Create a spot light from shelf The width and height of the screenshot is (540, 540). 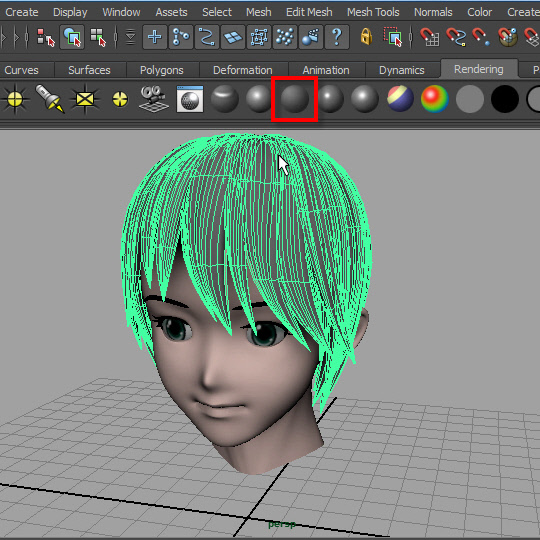(x=50, y=99)
